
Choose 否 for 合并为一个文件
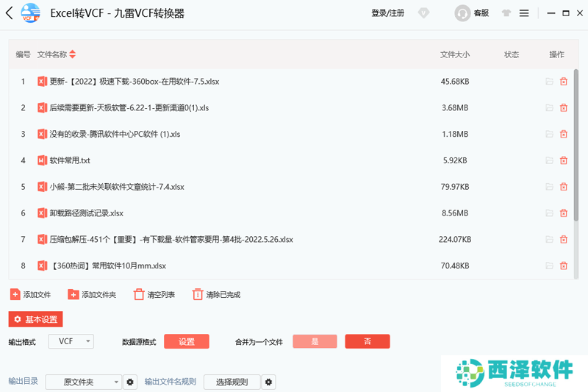[x=367, y=341]
